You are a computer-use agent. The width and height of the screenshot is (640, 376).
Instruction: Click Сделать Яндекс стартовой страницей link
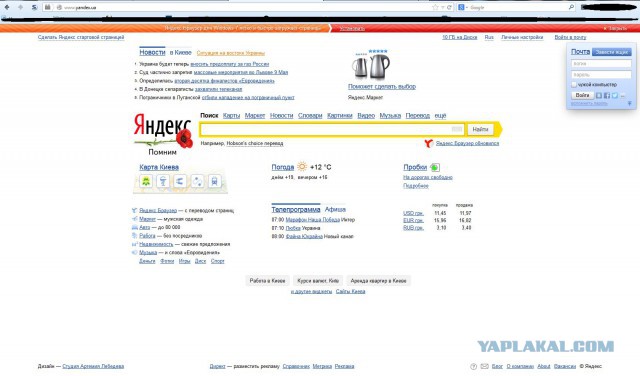click(81, 37)
